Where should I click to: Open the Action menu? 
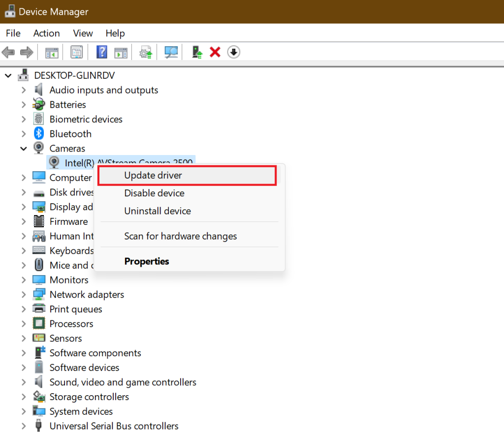pyautogui.click(x=46, y=33)
